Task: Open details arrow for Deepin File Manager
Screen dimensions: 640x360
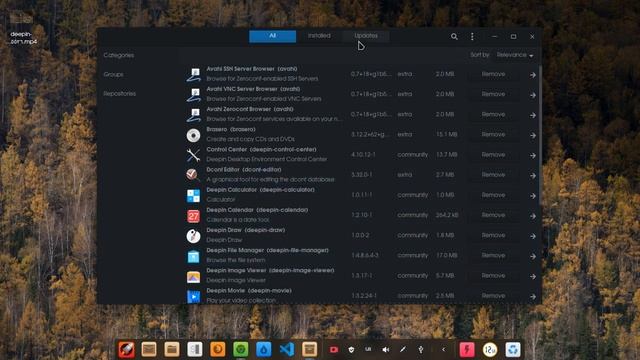Action: tap(533, 256)
